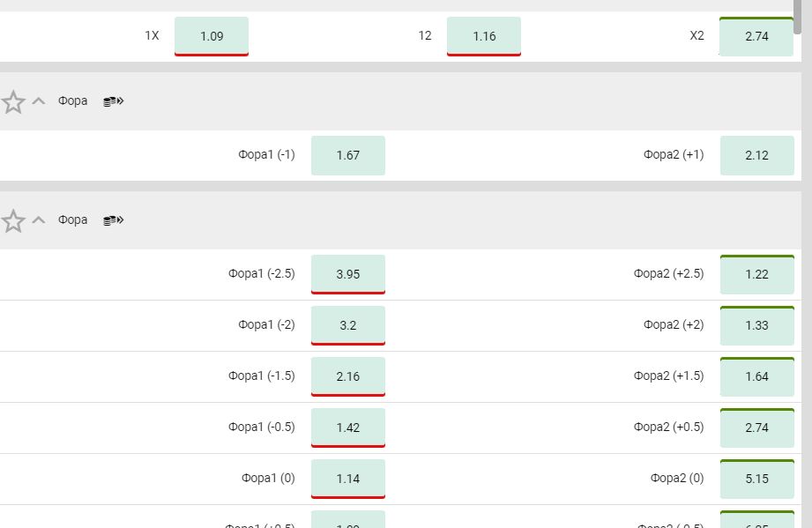Bet on Фора2 (+2.5) at 1.22
Viewport: 812px width, 528px height.
(757, 274)
